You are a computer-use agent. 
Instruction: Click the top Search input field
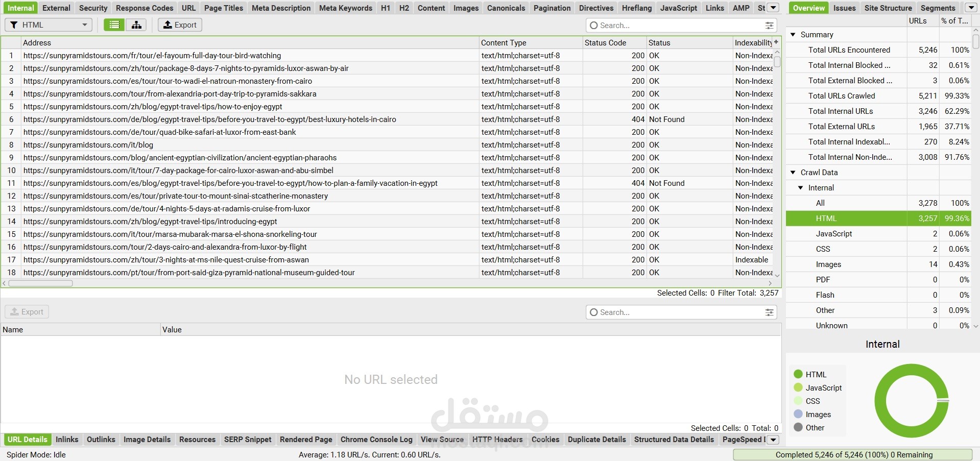[681, 25]
